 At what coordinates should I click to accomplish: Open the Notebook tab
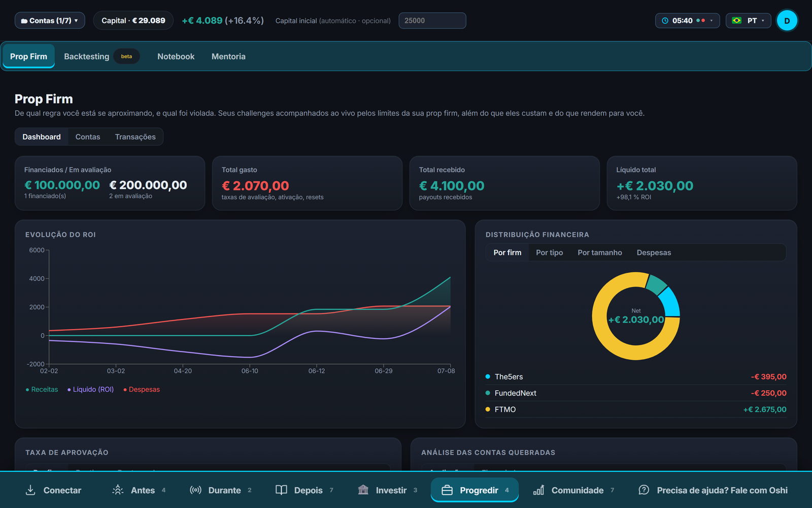click(176, 56)
